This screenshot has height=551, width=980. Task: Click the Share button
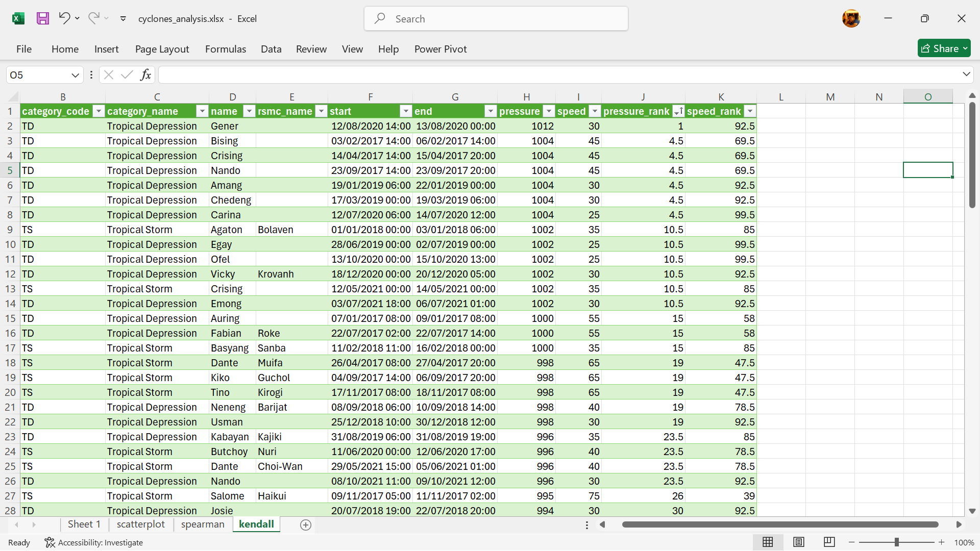(944, 48)
